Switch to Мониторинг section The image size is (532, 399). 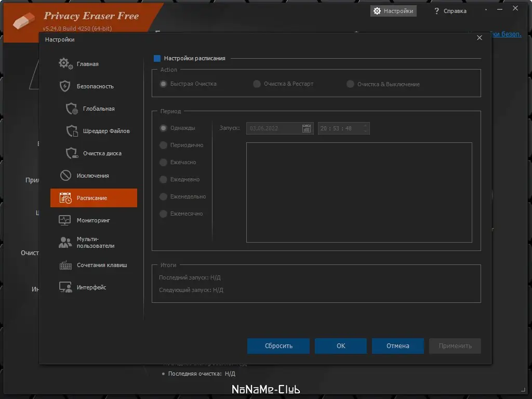[94, 220]
